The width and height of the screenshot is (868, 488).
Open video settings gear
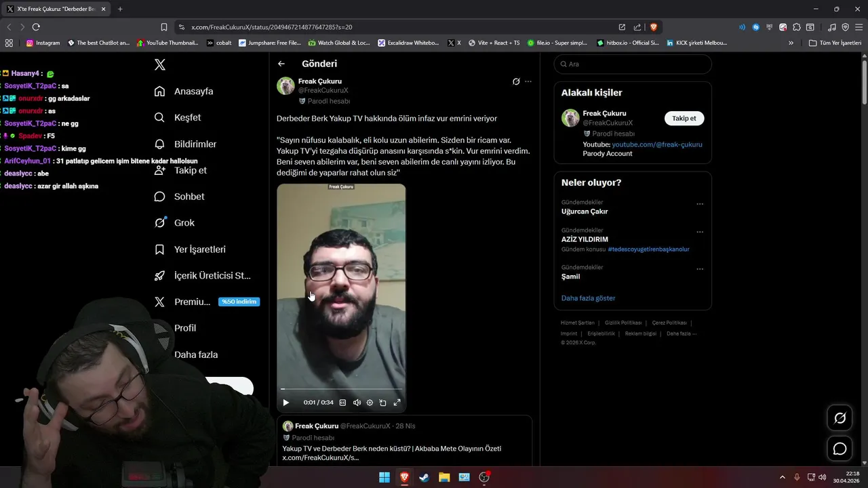pos(370,403)
